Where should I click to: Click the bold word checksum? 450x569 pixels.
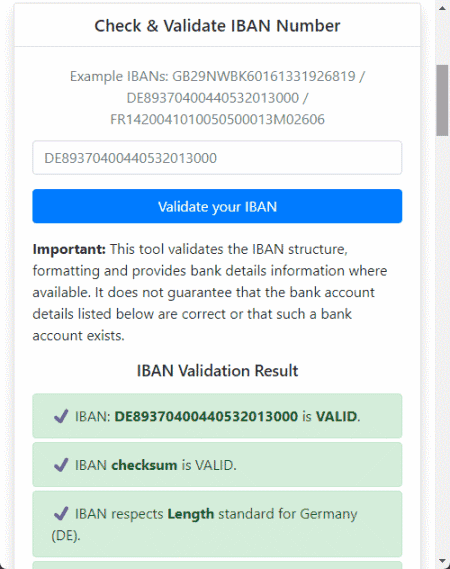(x=144, y=465)
